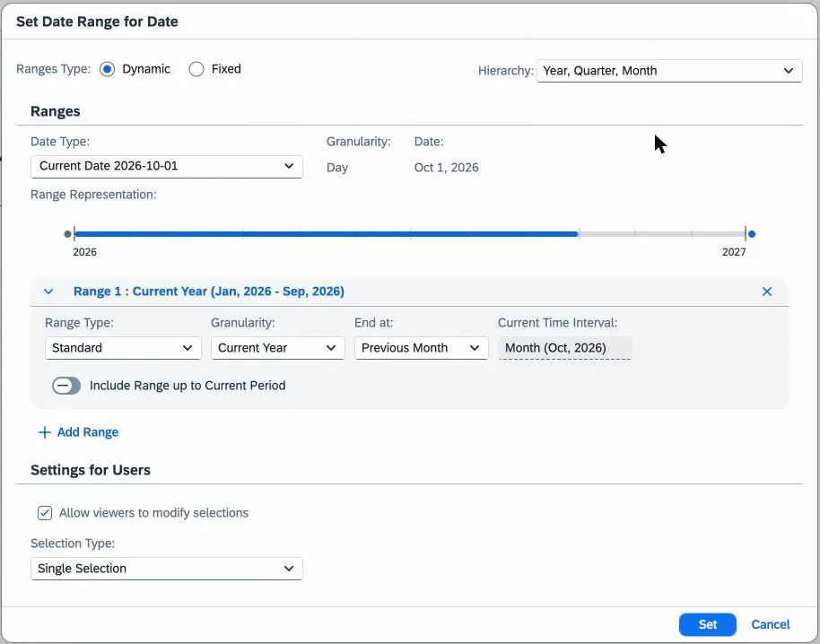Click the Range 1 Current Year header title

[x=209, y=292]
